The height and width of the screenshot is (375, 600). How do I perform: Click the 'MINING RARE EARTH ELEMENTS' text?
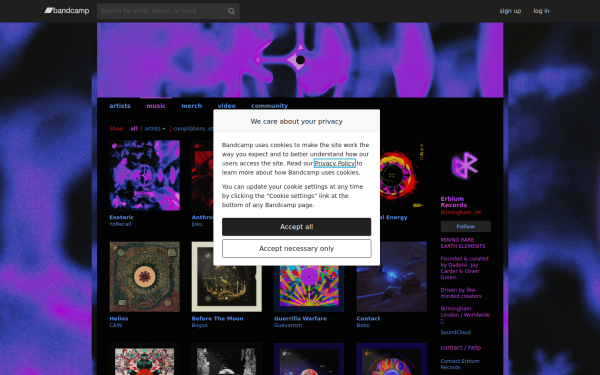click(x=463, y=243)
